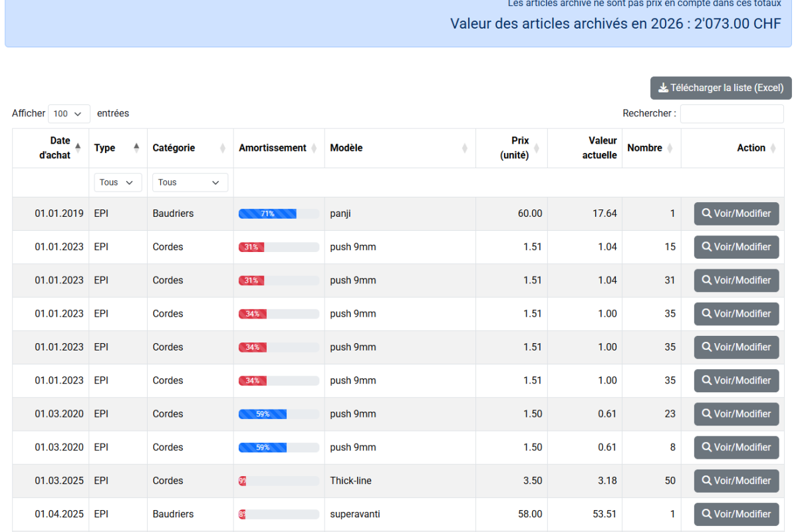This screenshot has height=532, width=798.
Task: Open the entries-per-page dropdown showing 100
Action: coord(68,114)
